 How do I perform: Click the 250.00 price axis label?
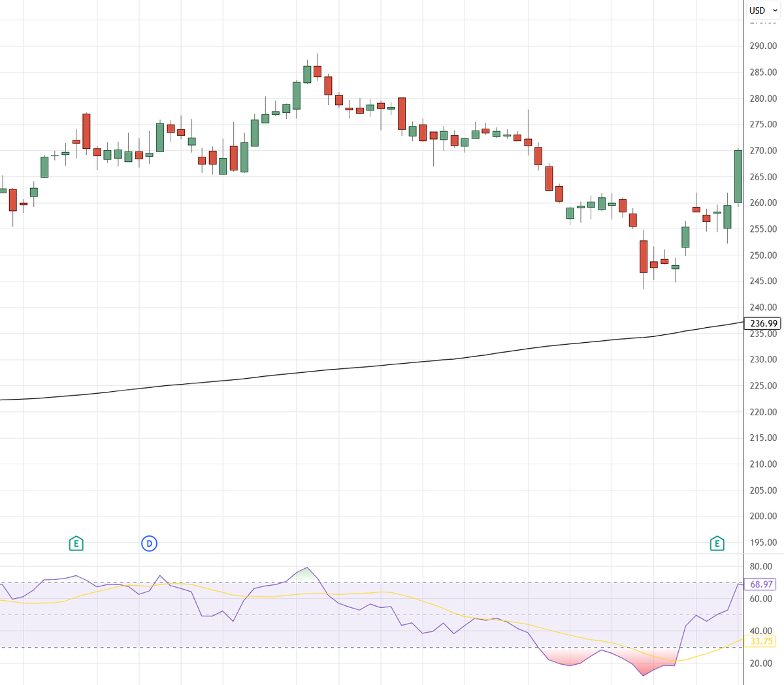point(763,255)
